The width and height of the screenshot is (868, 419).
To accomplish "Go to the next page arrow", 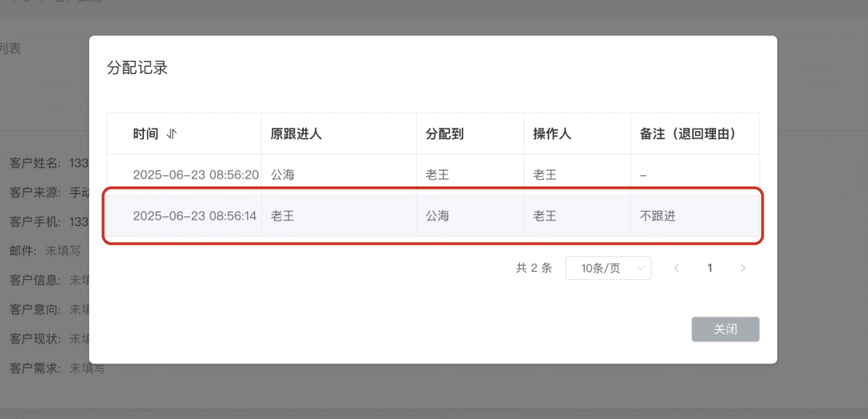I will coord(743,269).
